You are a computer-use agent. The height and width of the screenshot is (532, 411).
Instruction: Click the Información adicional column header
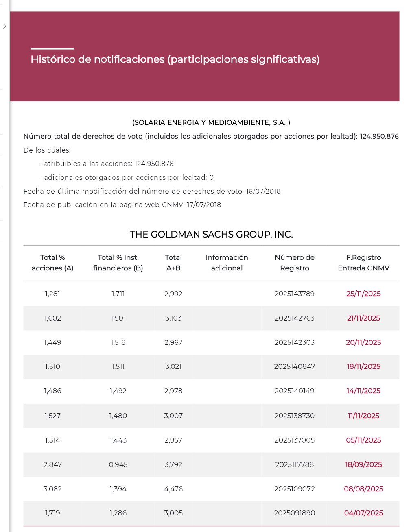[x=227, y=263]
